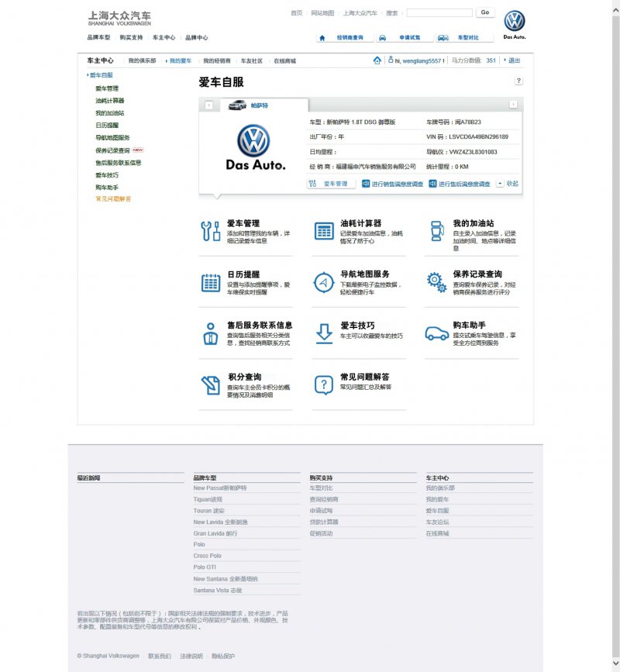Focus the site search input field
Screen dimensions: 620x672
[439, 13]
